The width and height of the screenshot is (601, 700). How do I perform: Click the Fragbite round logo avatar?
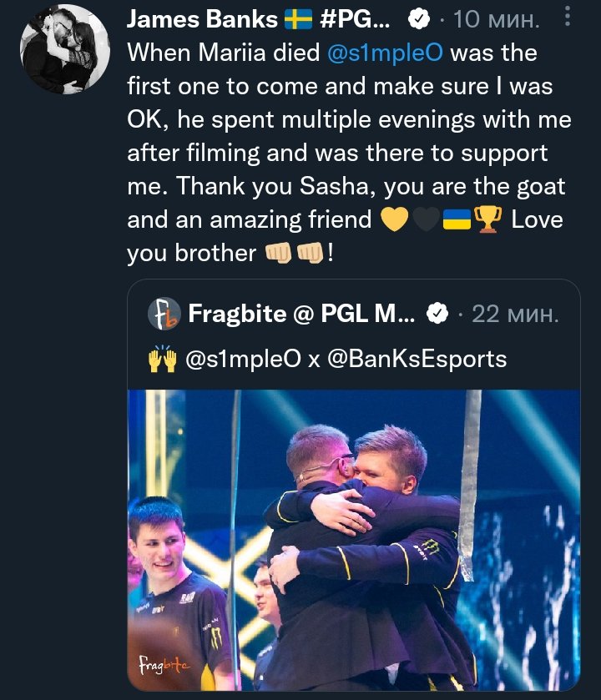[x=164, y=314]
